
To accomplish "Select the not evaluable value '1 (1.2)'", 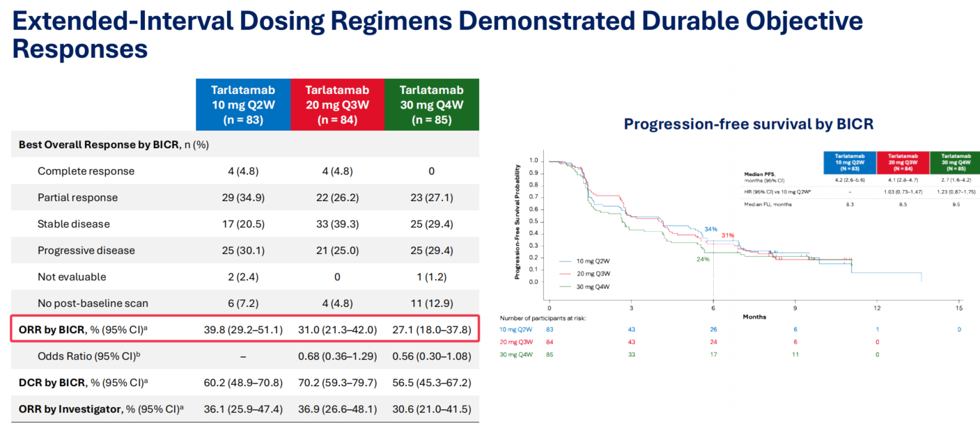I will coord(432,277).
